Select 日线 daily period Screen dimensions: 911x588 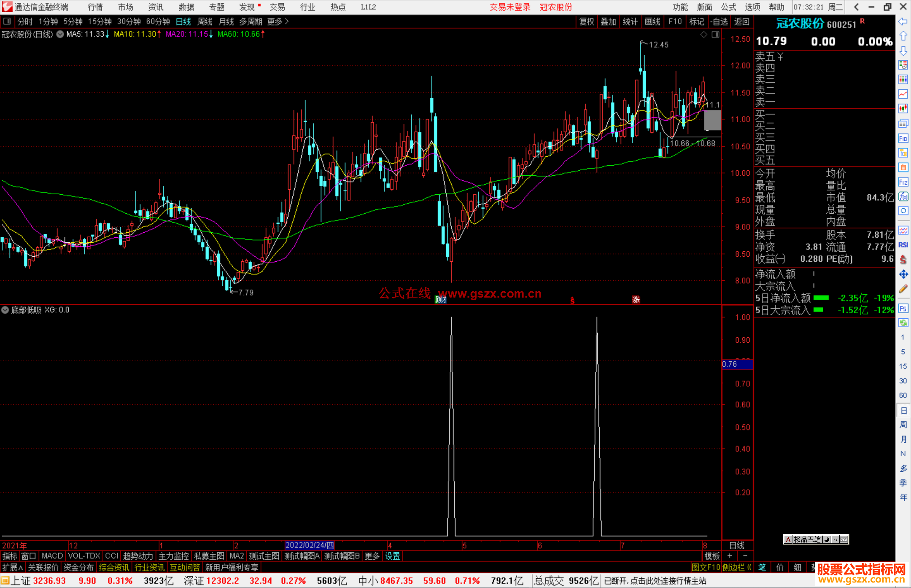click(183, 21)
